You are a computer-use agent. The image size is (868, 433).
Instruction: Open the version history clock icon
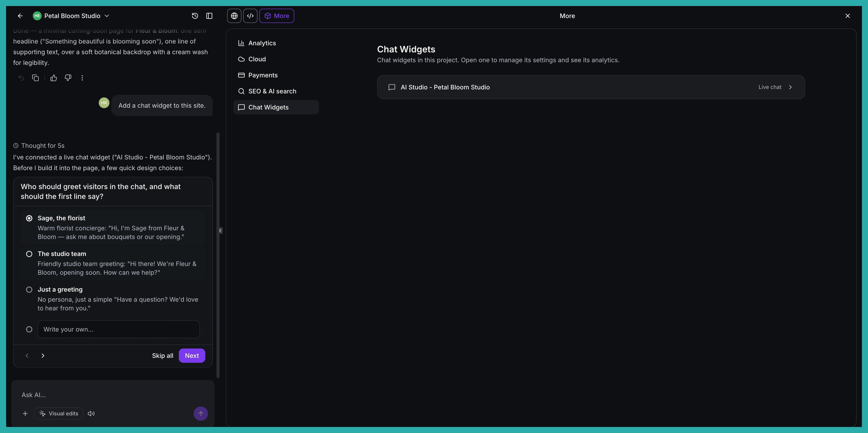coord(195,16)
